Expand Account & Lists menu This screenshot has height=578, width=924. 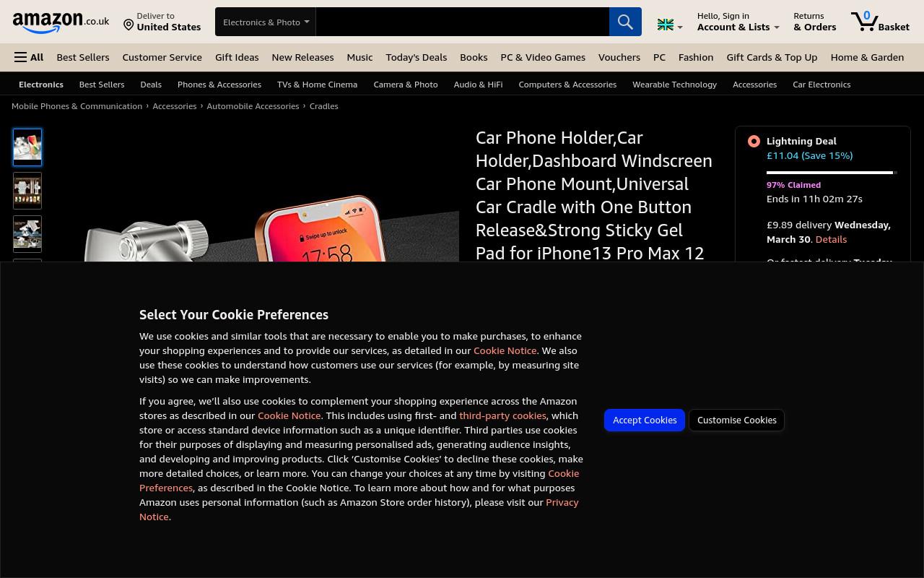tap(738, 22)
